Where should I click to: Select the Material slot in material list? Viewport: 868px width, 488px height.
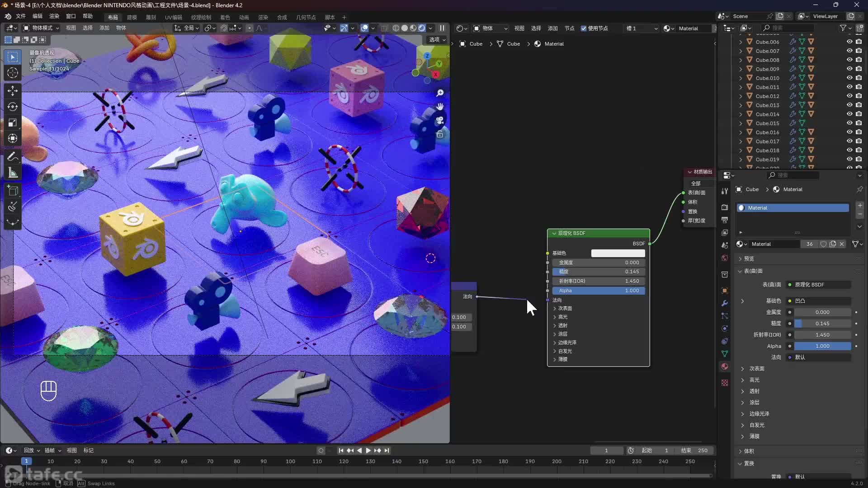click(793, 208)
